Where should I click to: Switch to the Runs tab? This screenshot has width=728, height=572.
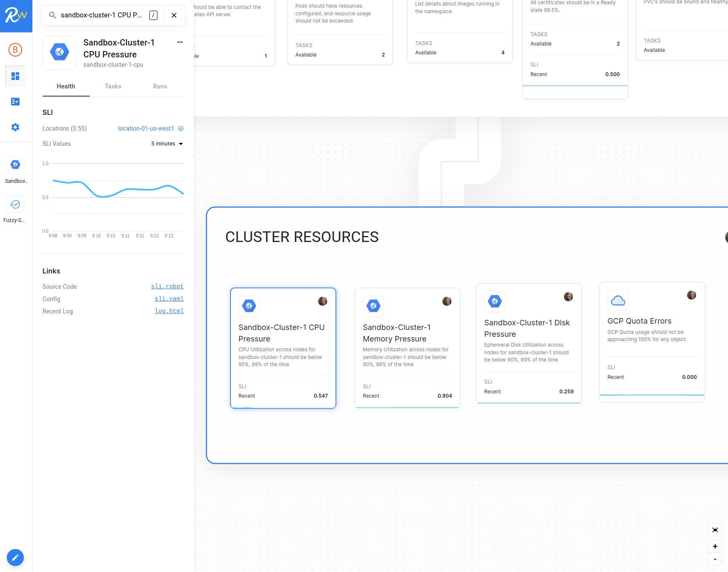tap(160, 86)
